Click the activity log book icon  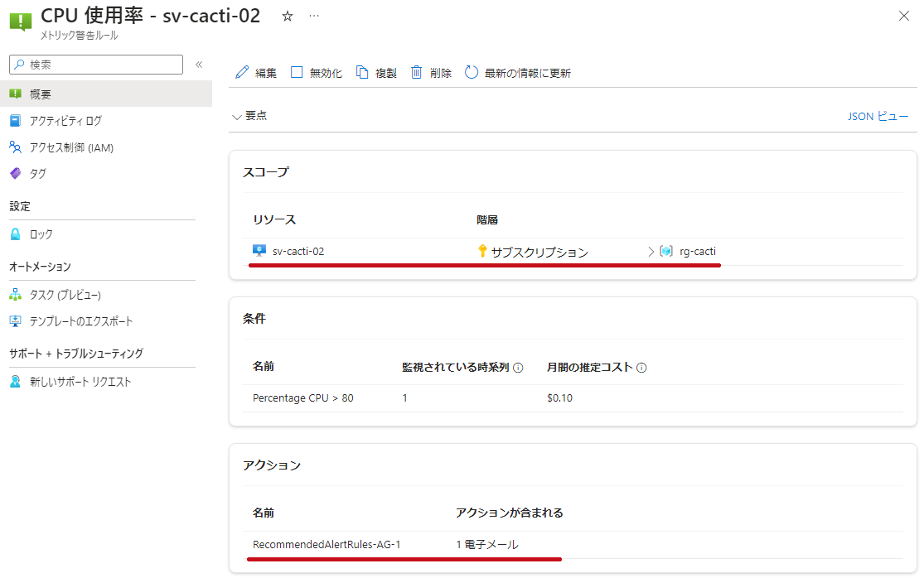pos(15,121)
